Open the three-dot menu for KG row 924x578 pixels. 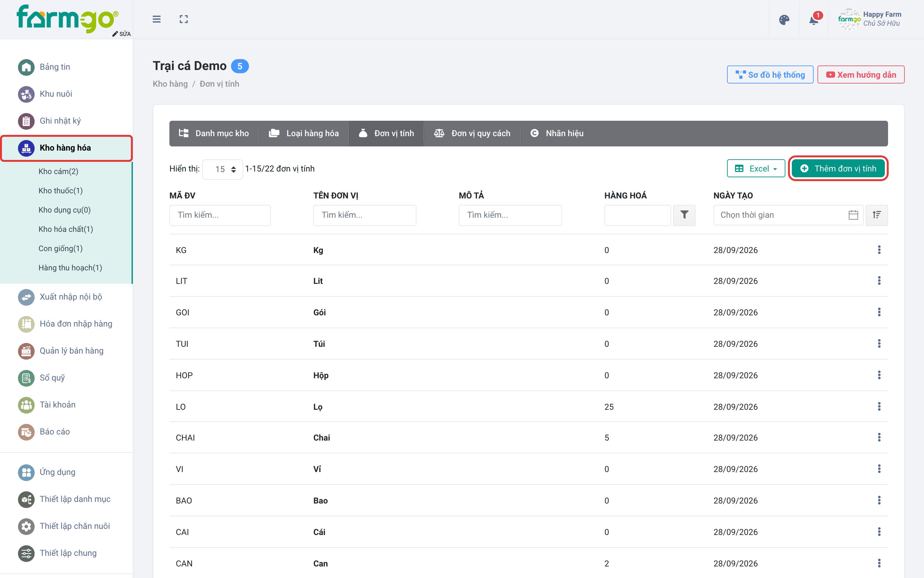coord(879,250)
